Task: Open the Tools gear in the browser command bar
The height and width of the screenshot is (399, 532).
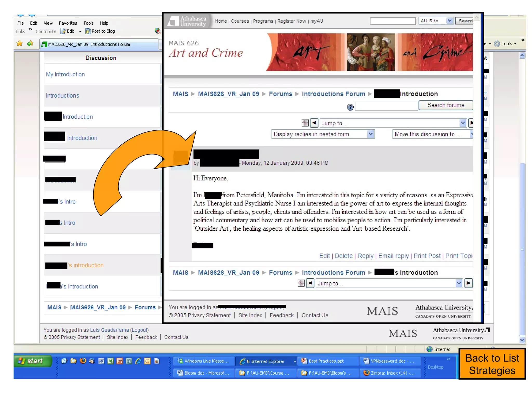Action: (497, 44)
